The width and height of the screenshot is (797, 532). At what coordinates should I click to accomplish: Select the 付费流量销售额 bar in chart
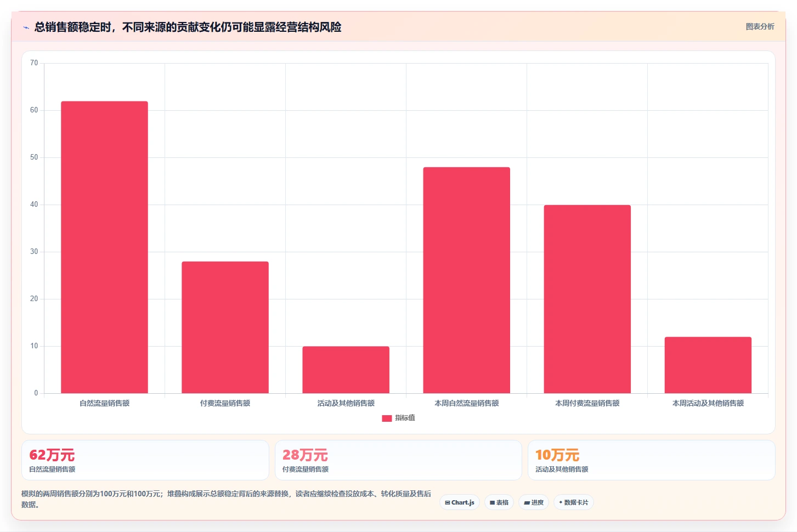click(x=225, y=327)
